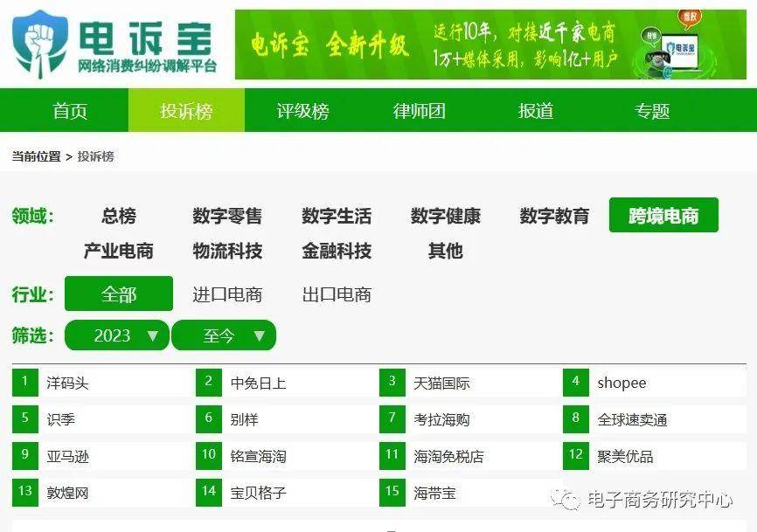Select the 总榜 field filter
The width and height of the screenshot is (757, 532).
119,216
